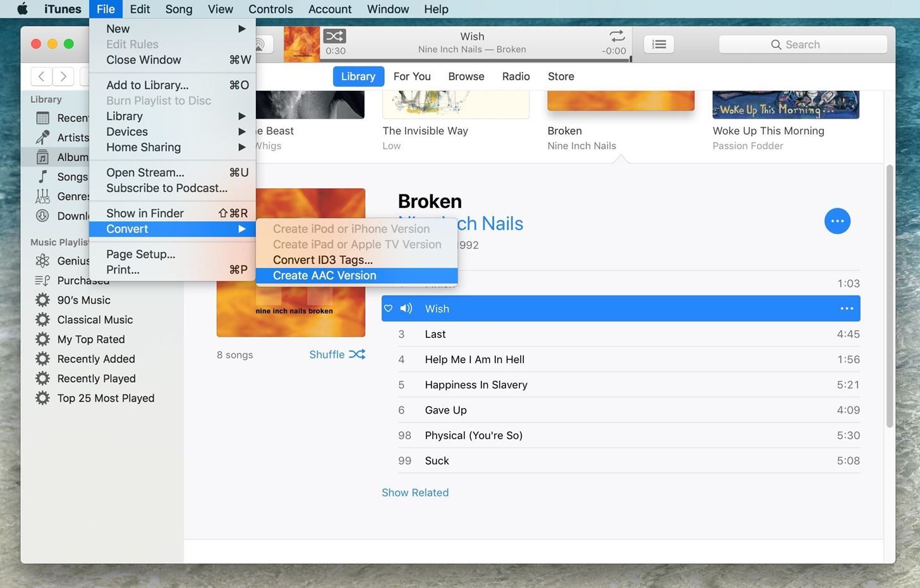The width and height of the screenshot is (920, 588).
Task: Click the Search field in the toolbar
Action: [802, 44]
